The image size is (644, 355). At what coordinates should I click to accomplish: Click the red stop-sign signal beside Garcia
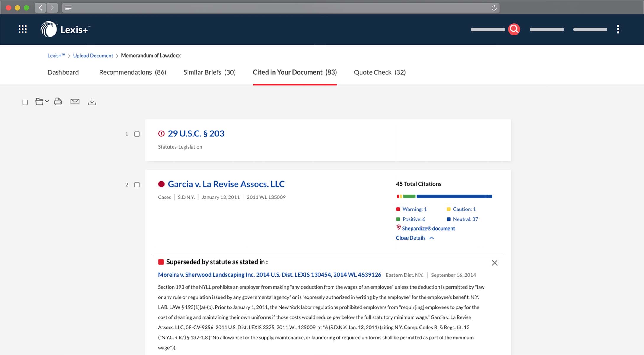click(x=161, y=184)
